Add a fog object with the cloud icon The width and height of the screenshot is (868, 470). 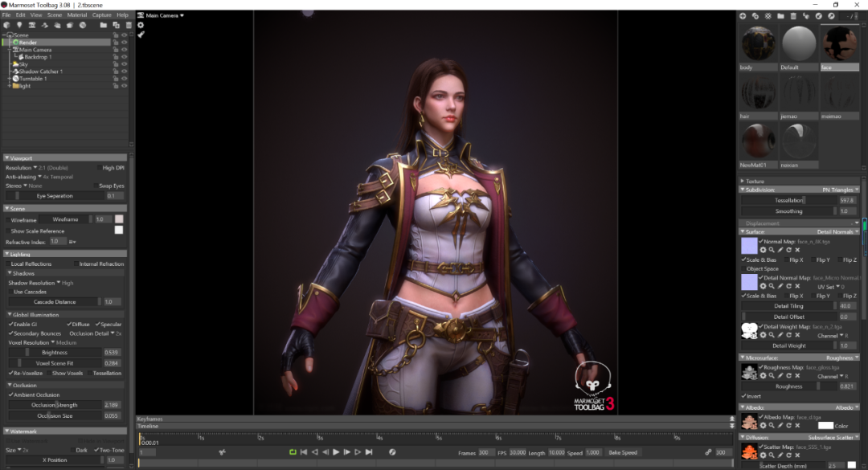point(57,25)
